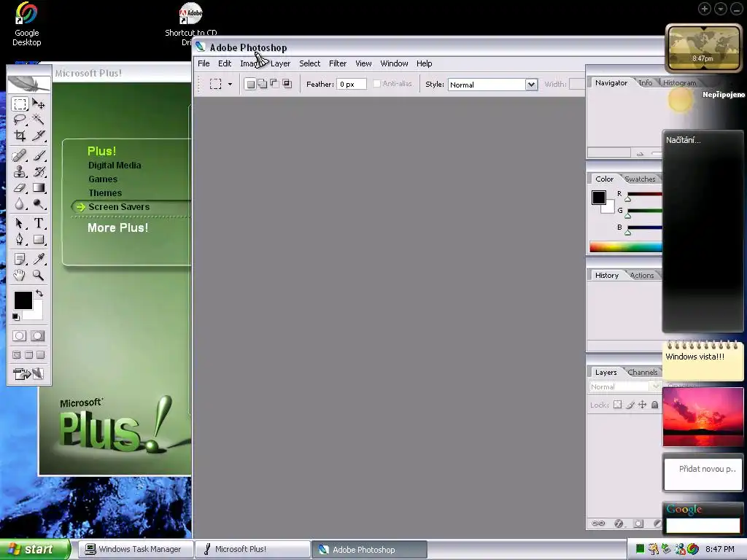This screenshot has height=560, width=747.
Task: Click the Feather input field
Action: click(352, 85)
